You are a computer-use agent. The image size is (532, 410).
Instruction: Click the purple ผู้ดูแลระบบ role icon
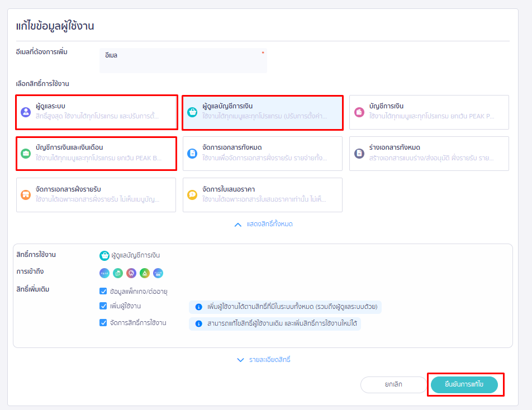click(26, 112)
